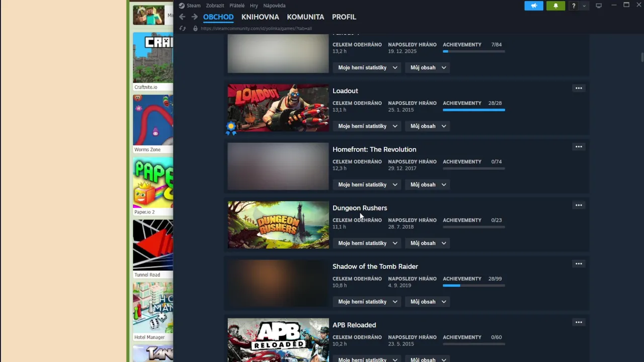Open the Dungeon Rushers title link
The height and width of the screenshot is (362, 644).
(360, 208)
